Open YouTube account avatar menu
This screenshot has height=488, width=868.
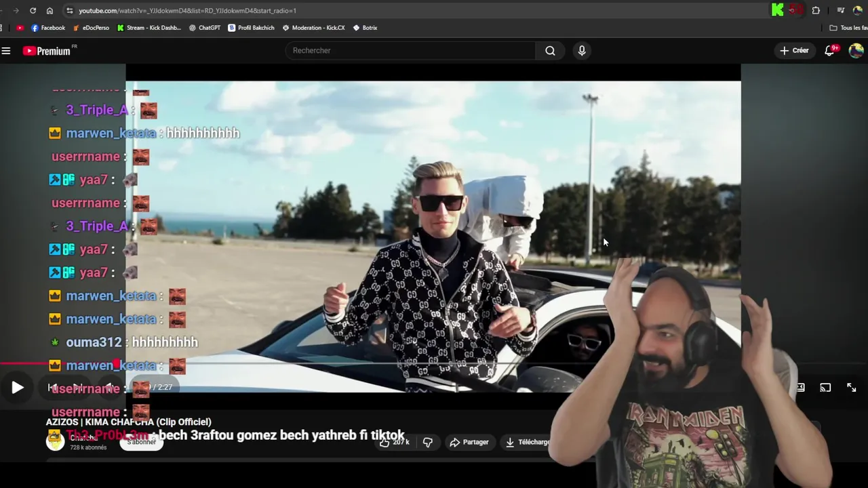click(856, 51)
